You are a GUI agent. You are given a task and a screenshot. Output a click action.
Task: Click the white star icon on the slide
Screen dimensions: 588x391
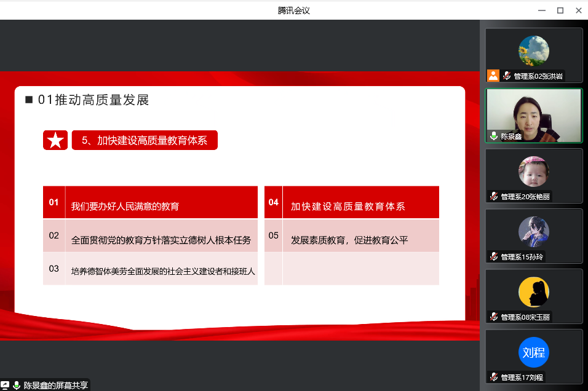(55, 141)
